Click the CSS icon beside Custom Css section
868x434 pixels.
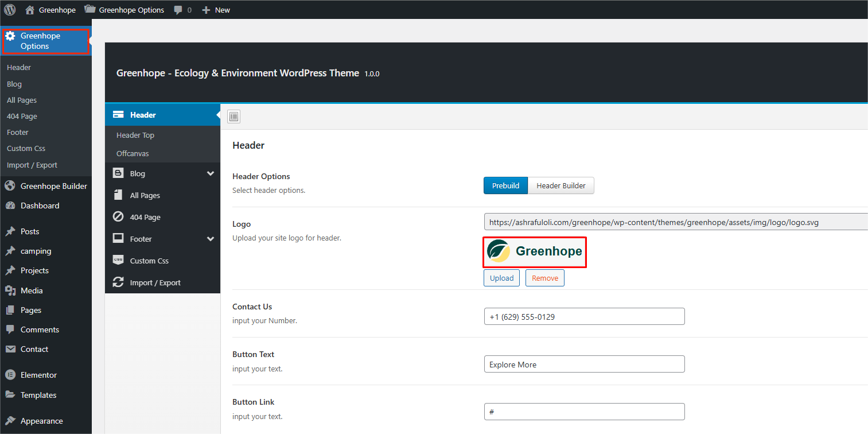118,261
